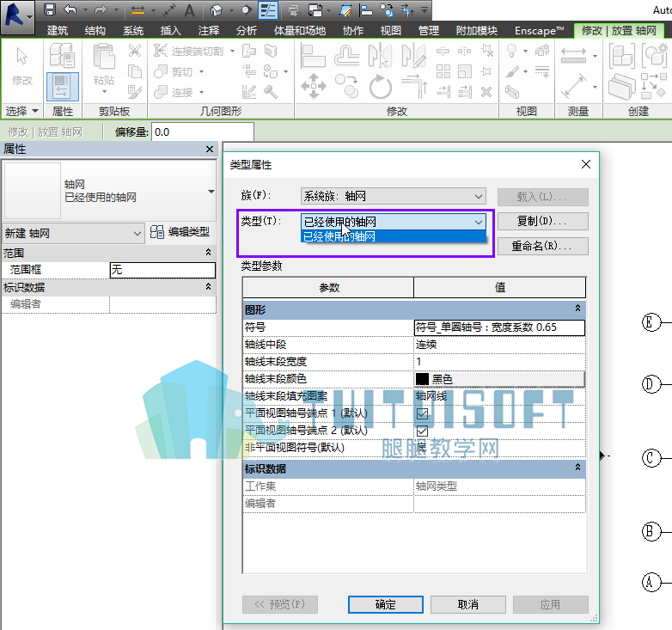Click the Redo arrow icon
Screen dimensions: 672x630
[x=101, y=9]
